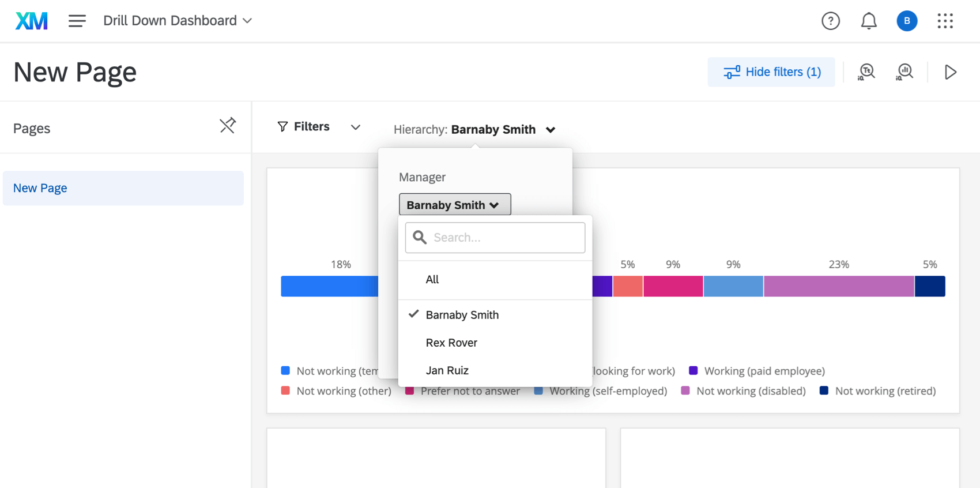Screen dimensions: 980x488
Task: Click the magenta 9% bar segment
Action: click(x=673, y=286)
